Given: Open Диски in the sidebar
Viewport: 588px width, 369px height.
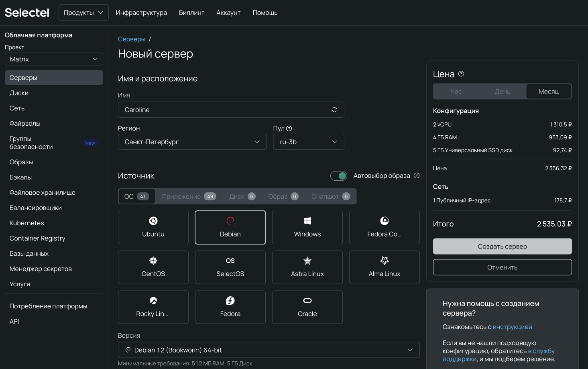Looking at the screenshot, I should tap(54, 93).
